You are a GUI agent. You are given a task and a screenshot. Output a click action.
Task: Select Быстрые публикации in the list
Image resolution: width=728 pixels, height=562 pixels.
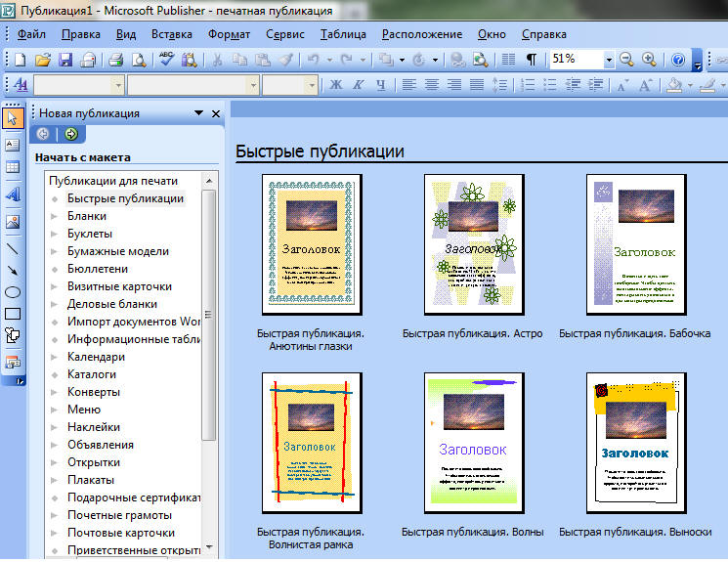click(125, 198)
